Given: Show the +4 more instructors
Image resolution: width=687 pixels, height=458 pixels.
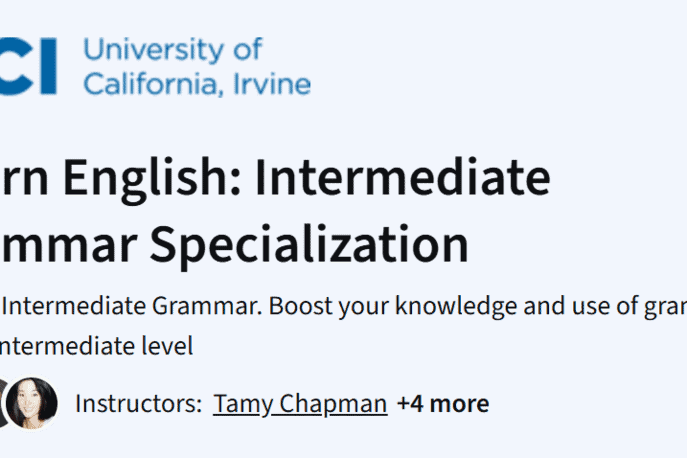Looking at the screenshot, I should tap(442, 404).
